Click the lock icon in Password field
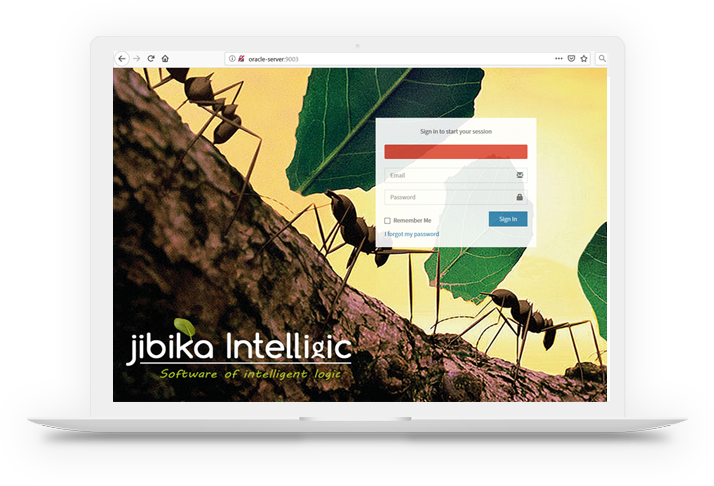 tap(520, 197)
